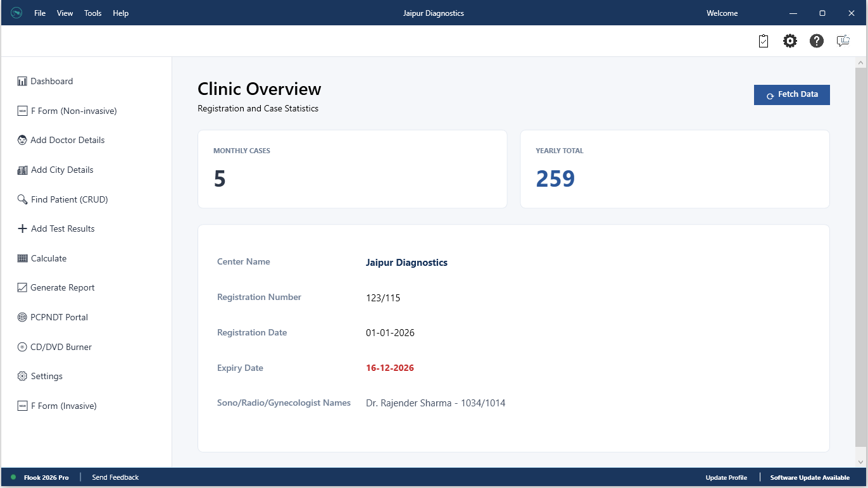
Task: Click registration number 123/115
Action: click(383, 297)
